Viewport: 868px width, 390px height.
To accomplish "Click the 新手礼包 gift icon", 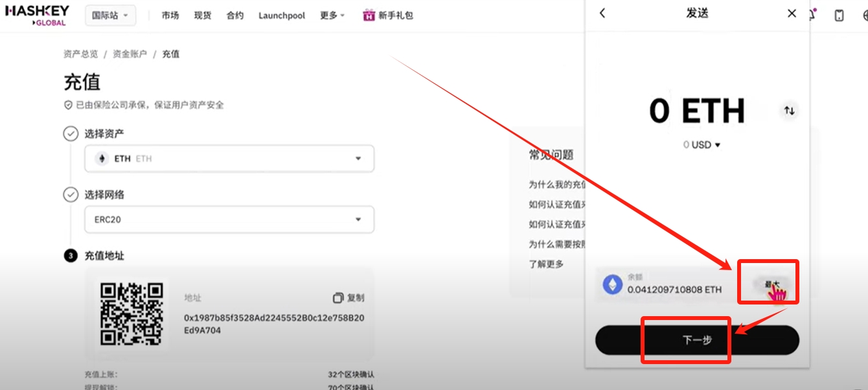I will pos(369,15).
